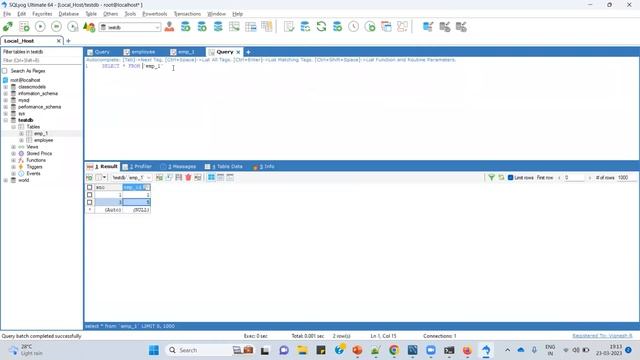Switch to the Info tab

click(264, 167)
